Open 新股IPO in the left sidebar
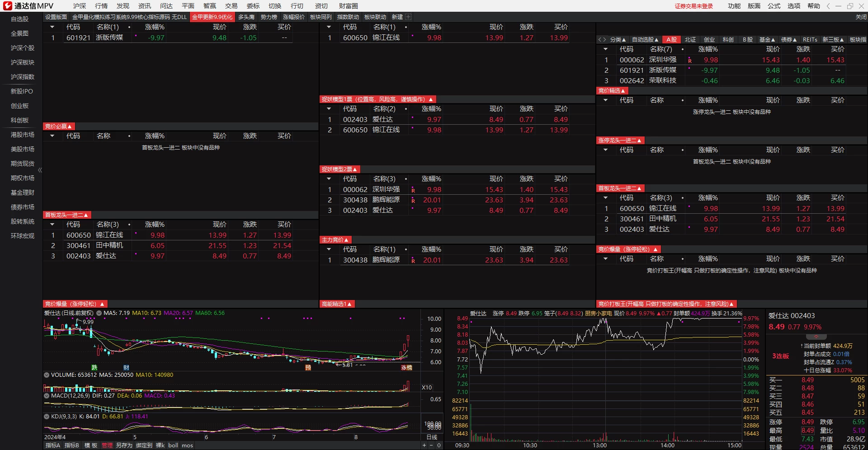 click(22, 91)
